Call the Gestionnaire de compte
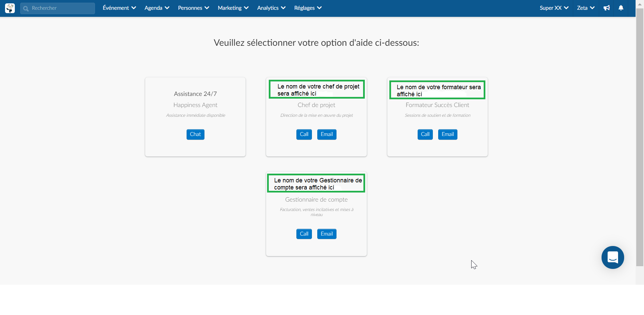 (304, 234)
